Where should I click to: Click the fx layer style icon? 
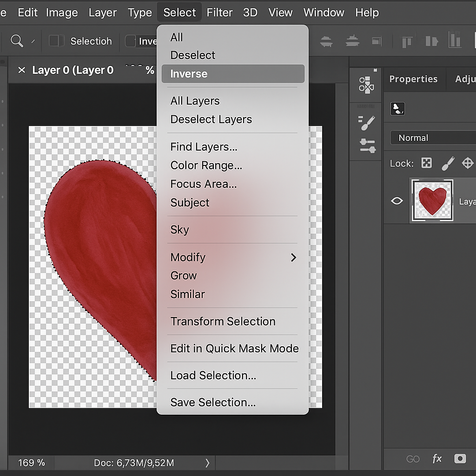[437, 459]
